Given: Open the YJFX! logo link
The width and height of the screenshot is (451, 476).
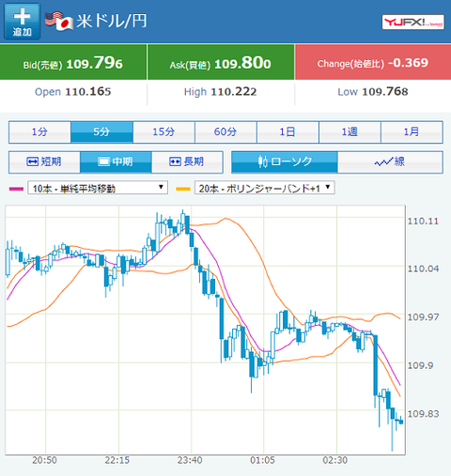Looking at the screenshot, I should [412, 23].
